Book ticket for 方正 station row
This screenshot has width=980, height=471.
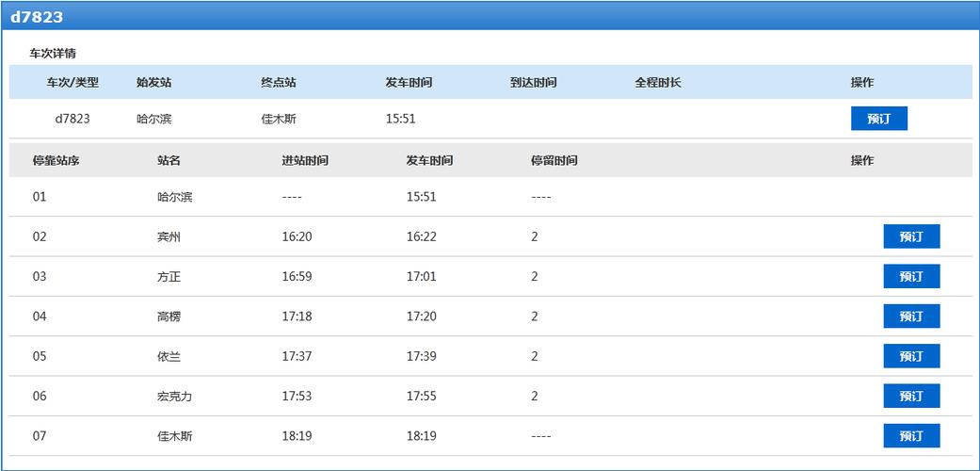coord(911,276)
